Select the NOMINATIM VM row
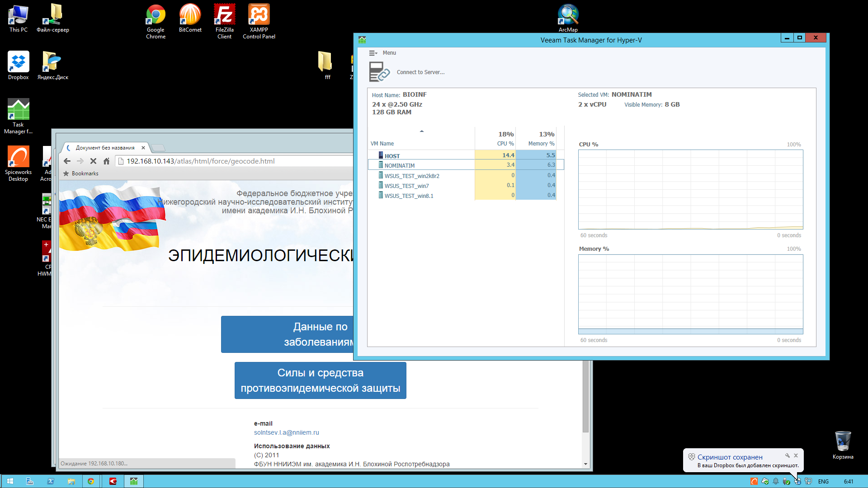The width and height of the screenshot is (868, 488). tap(400, 165)
